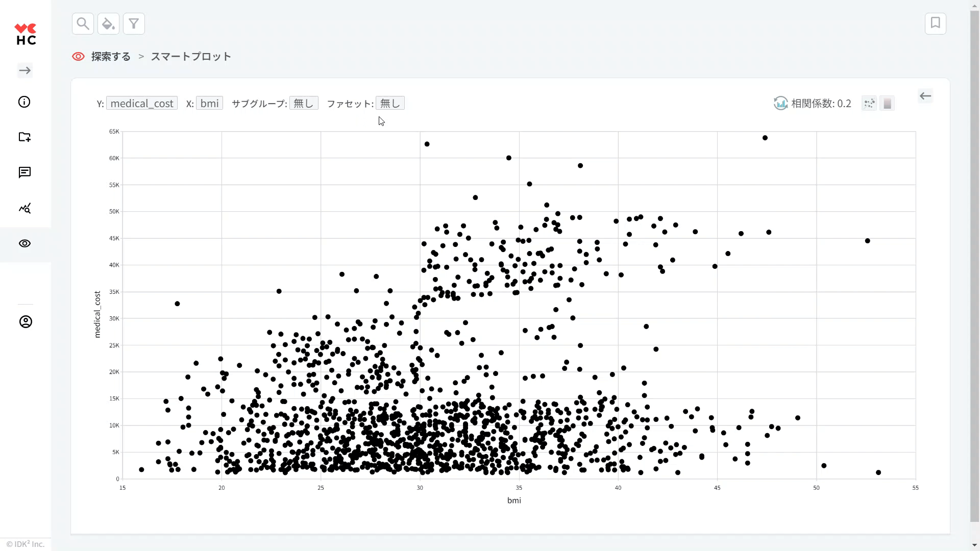The image size is (980, 551).
Task: Go to 探索する breadcrumb link
Action: click(111, 57)
